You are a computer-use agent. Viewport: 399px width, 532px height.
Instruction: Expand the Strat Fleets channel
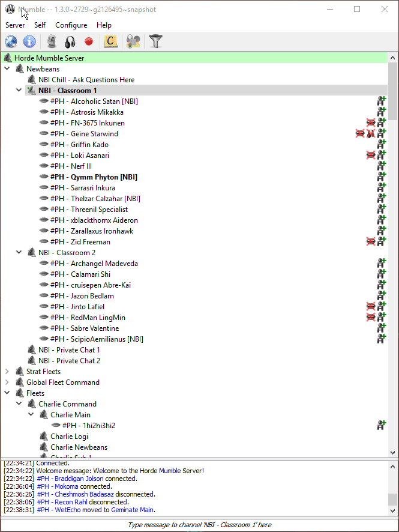[7, 372]
